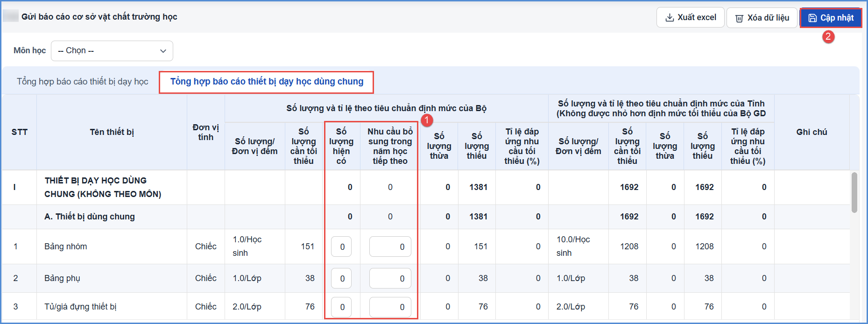Click the Môn học dropdown chevron arrow
The image size is (868, 324).
tap(163, 51)
